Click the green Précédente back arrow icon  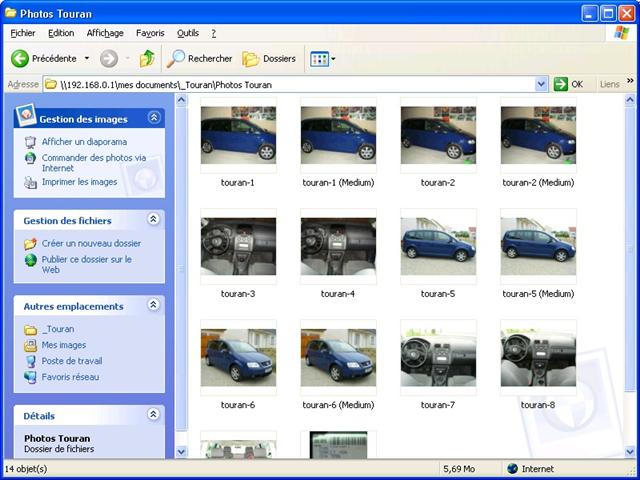coord(20,59)
